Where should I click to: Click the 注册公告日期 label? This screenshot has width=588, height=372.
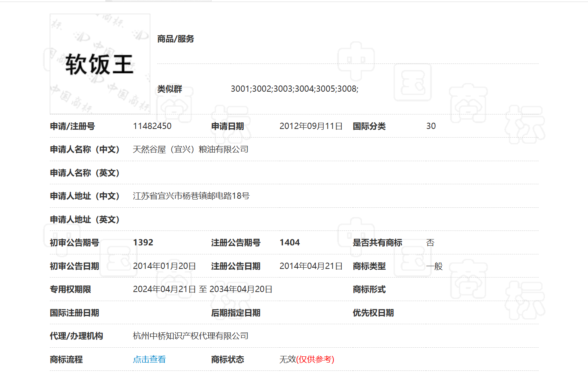coord(236,266)
